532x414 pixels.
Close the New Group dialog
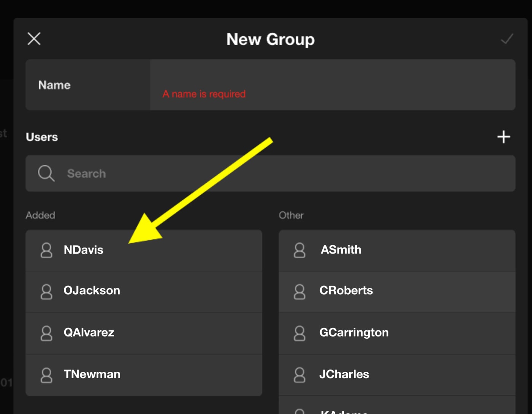(34, 39)
